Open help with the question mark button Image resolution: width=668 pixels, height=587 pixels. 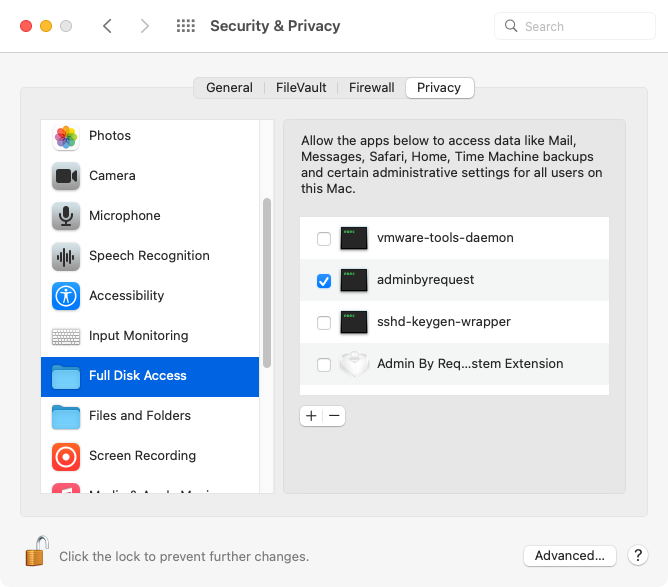[x=638, y=555]
